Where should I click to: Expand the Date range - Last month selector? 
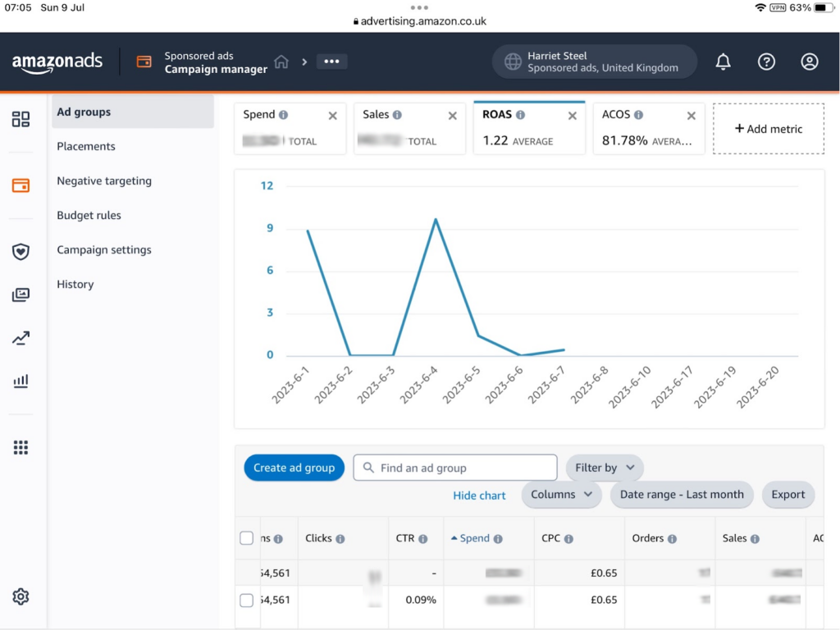(682, 495)
